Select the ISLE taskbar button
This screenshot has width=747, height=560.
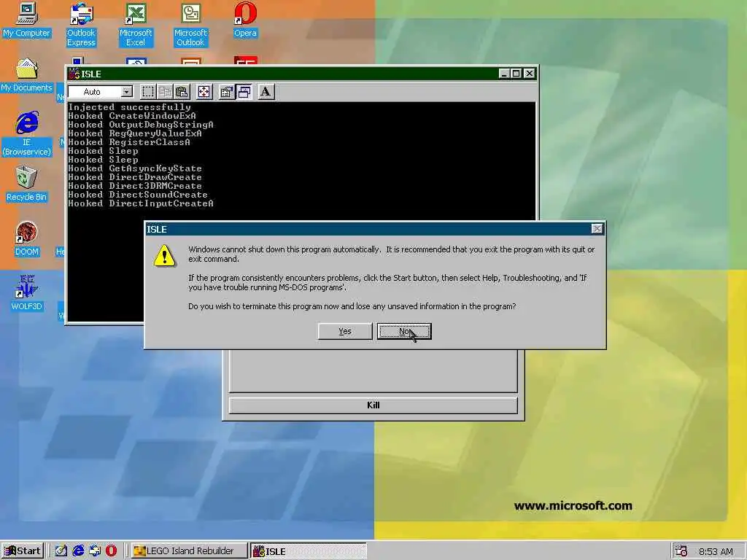[x=309, y=551]
